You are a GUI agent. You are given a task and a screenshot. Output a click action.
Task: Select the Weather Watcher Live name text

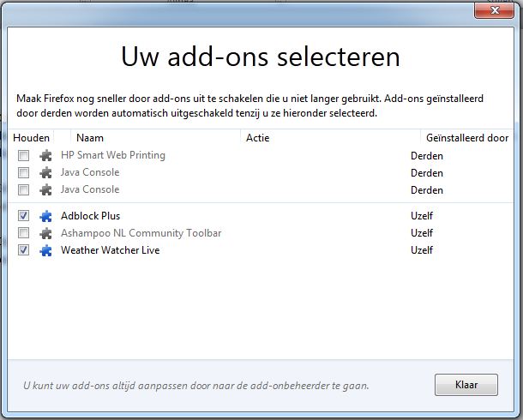111,250
